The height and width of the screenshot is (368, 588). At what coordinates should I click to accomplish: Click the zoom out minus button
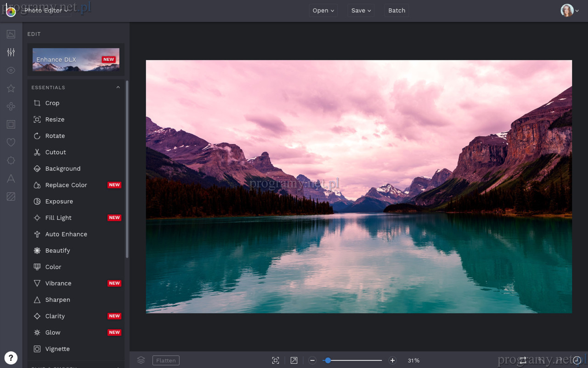312,360
